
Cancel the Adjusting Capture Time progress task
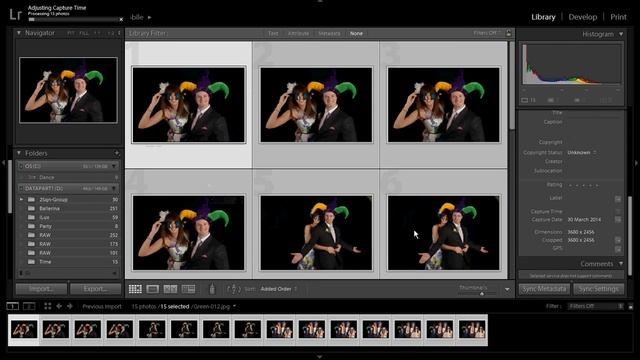coord(121,19)
